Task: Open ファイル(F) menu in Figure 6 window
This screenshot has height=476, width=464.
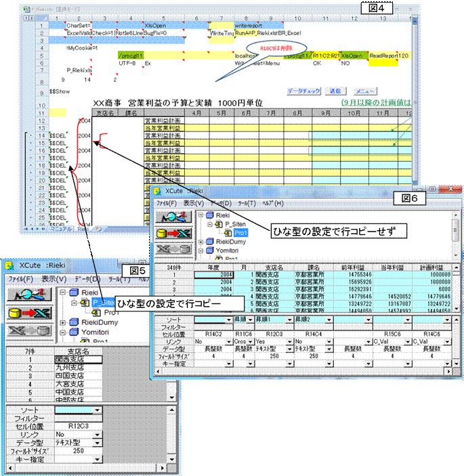Action: (x=167, y=203)
